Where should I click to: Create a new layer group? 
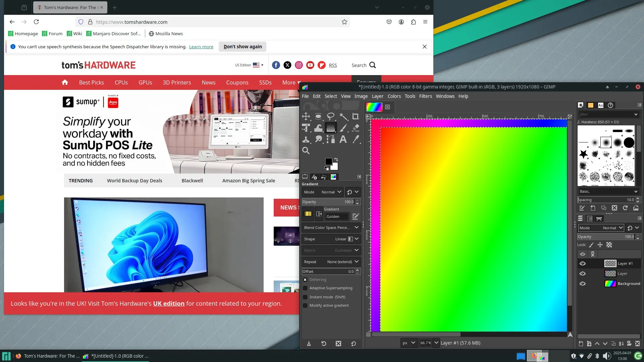tap(589, 344)
